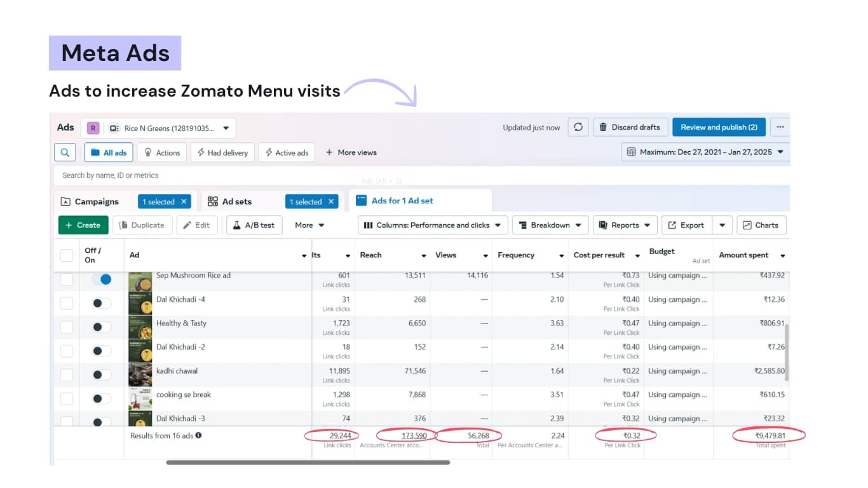This screenshot has height=488, width=868.
Task: Tick the checkbox for Dal Khichadi -4
Action: tap(67, 303)
